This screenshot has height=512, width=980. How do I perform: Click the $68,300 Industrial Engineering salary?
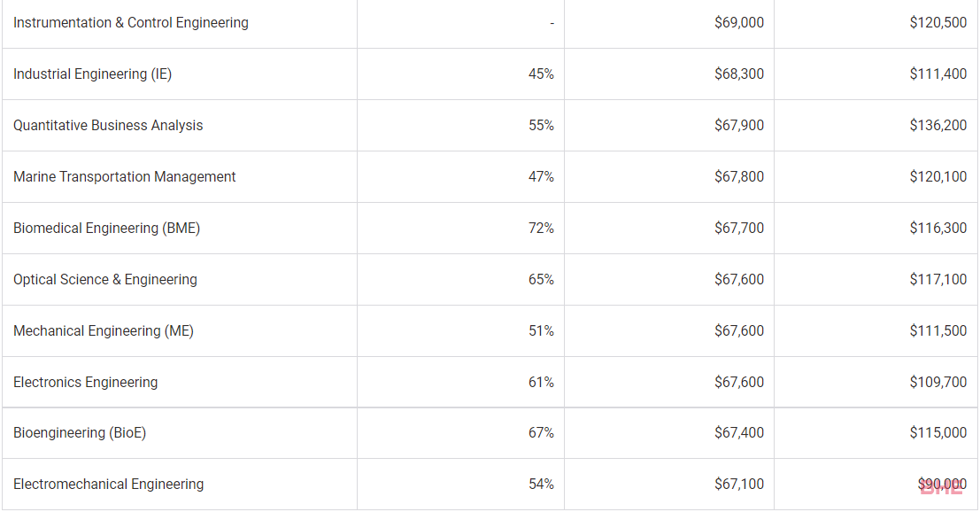click(739, 74)
